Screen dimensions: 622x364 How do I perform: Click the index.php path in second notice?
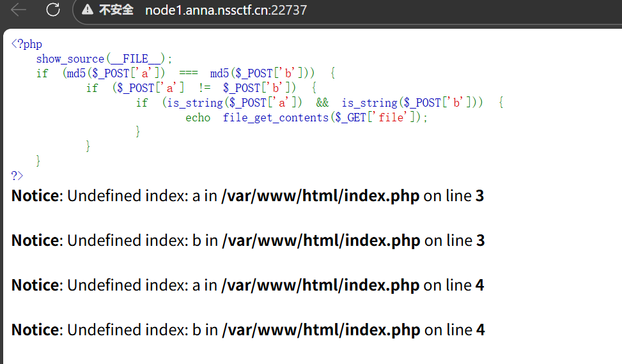coord(321,241)
